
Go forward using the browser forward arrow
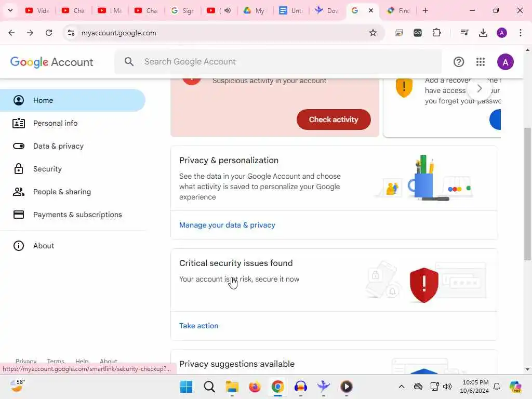coord(30,33)
